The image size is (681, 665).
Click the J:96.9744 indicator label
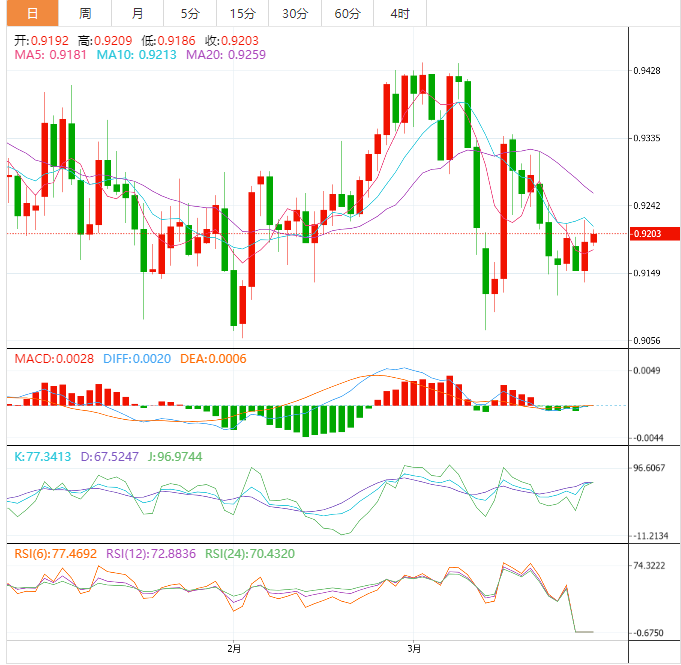click(x=175, y=457)
